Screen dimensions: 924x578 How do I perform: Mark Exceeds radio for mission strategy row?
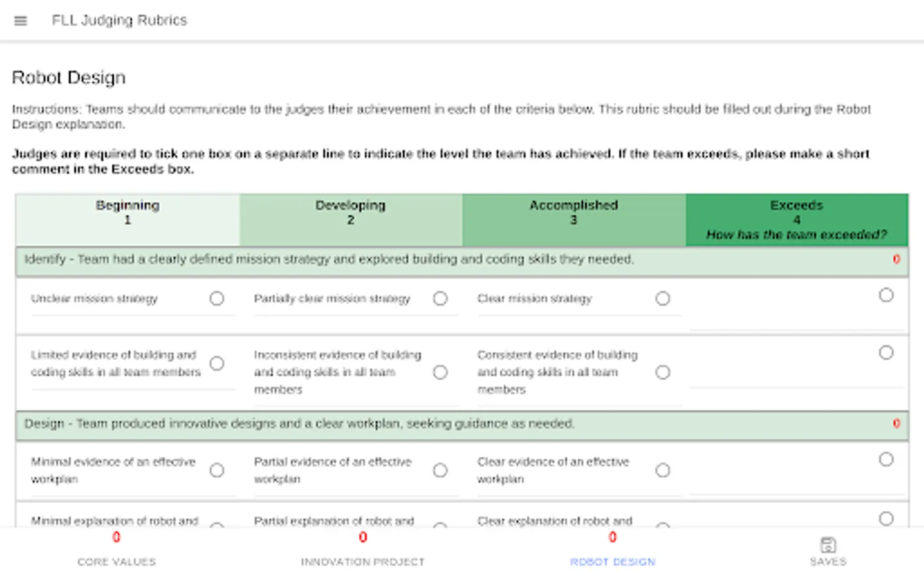click(886, 295)
